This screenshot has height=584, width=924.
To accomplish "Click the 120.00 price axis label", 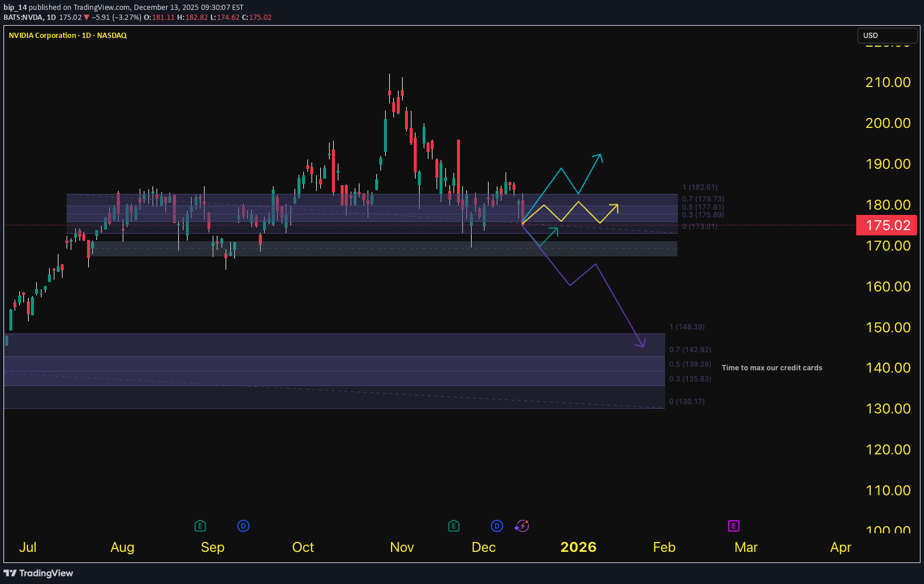I will 888,450.
